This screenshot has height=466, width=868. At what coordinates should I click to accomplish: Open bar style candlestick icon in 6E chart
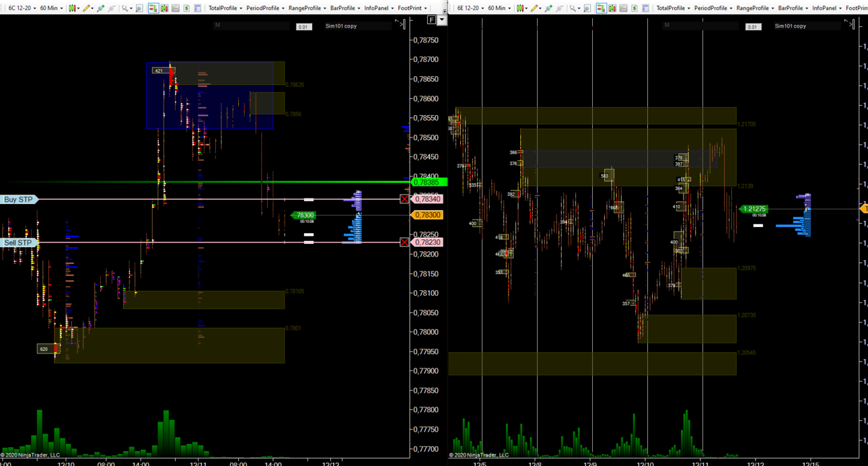click(521, 8)
